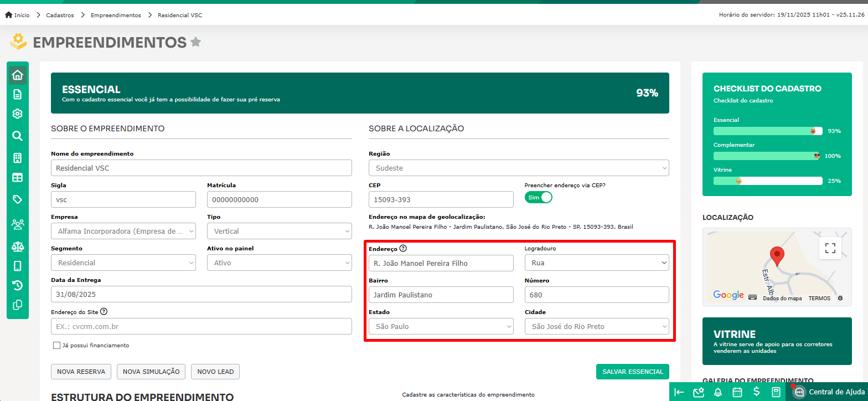Open the Região dropdown

(519, 168)
